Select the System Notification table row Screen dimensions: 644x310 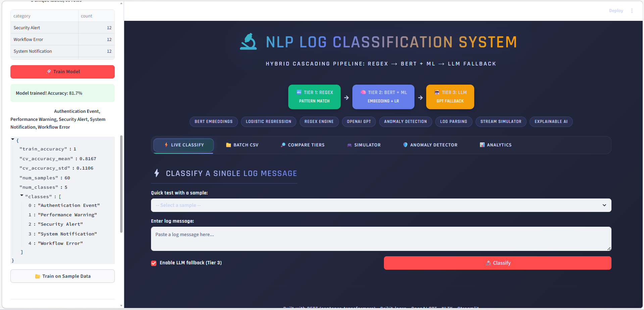[62, 51]
